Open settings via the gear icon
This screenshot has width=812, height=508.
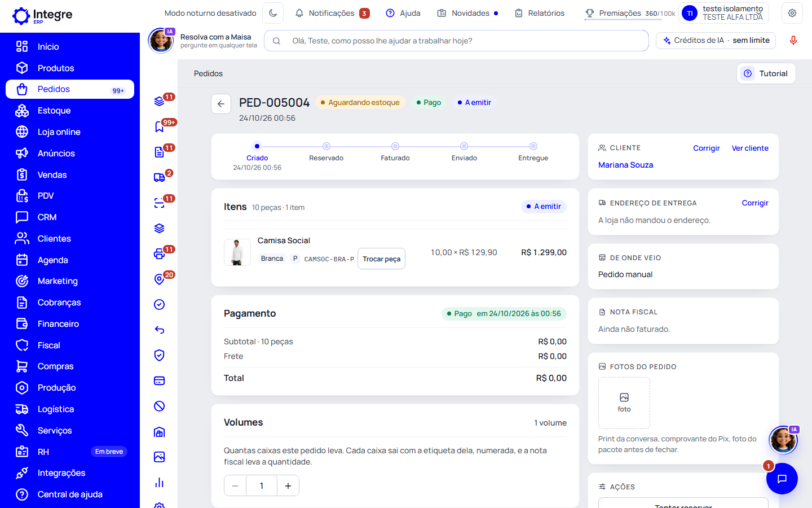[x=792, y=13]
